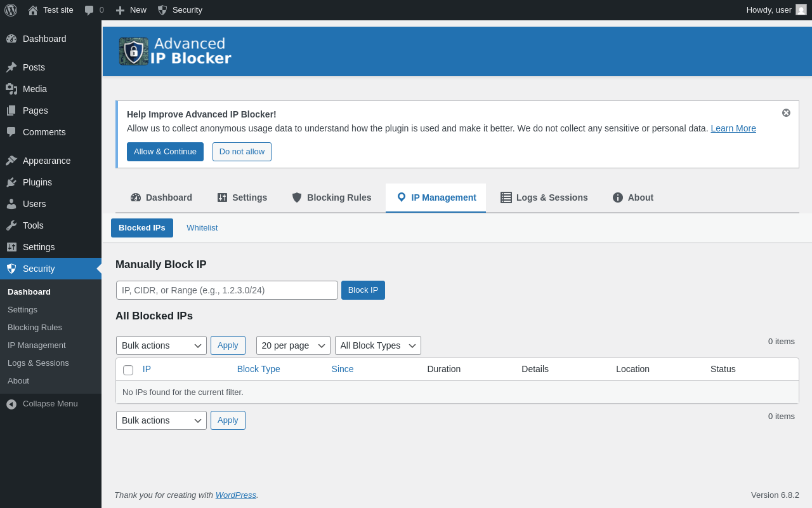Screen dimensions: 812x508
Task: Switch to the Whitelist sub-tab
Action: pos(202,228)
